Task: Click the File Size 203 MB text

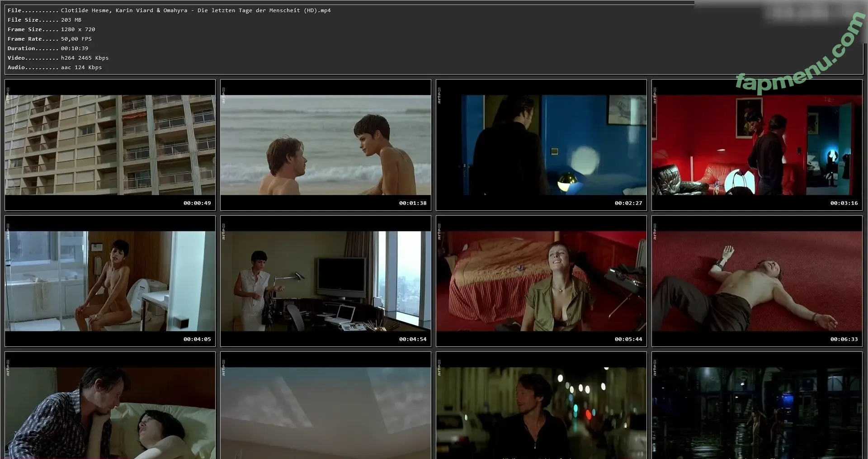Action: (44, 20)
